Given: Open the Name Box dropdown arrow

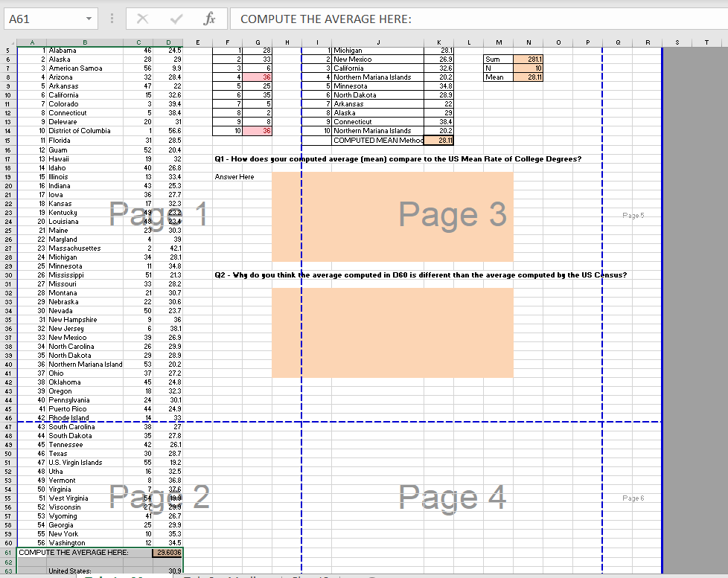Looking at the screenshot, I should click(x=89, y=19).
